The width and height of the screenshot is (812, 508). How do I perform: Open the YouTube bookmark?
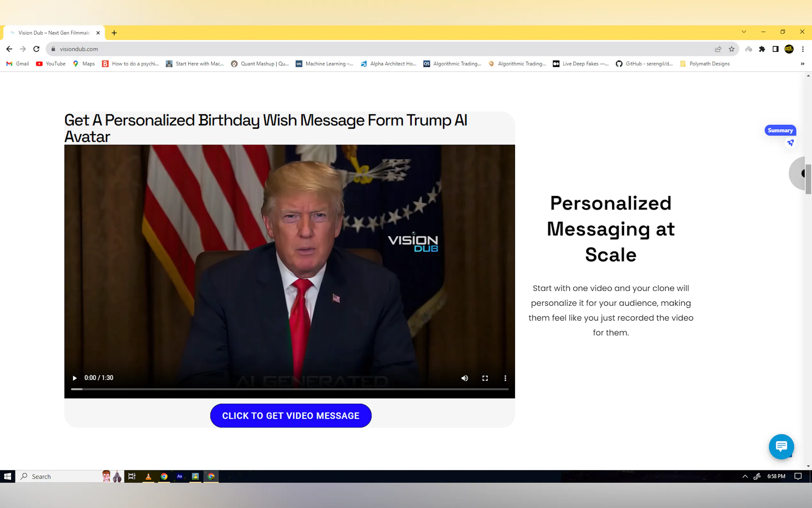[x=51, y=64]
